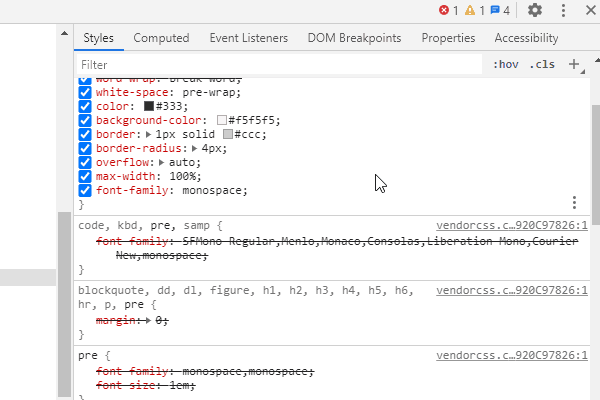Image resolution: width=600 pixels, height=400 pixels.
Task: Toggle the max-width declaration checkbox
Action: click(x=85, y=176)
